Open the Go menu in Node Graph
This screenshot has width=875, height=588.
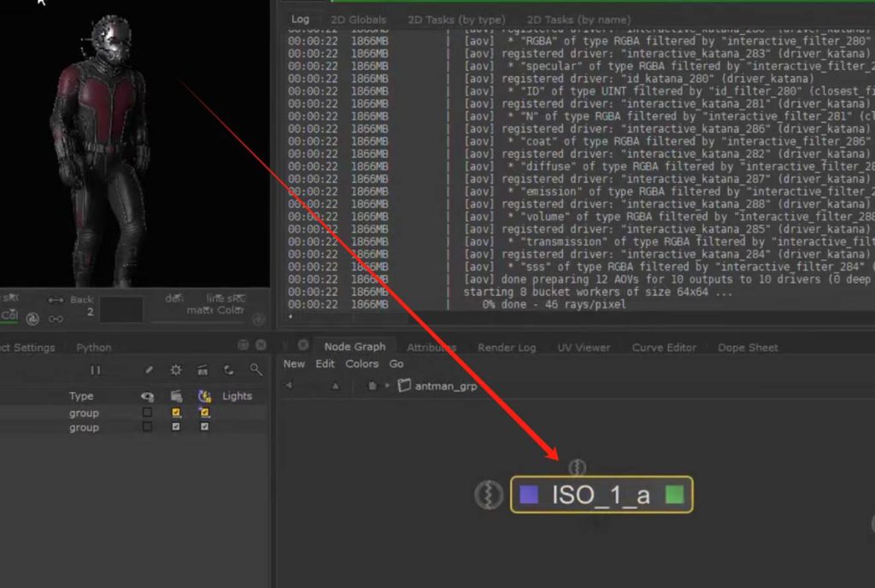pyautogui.click(x=396, y=364)
